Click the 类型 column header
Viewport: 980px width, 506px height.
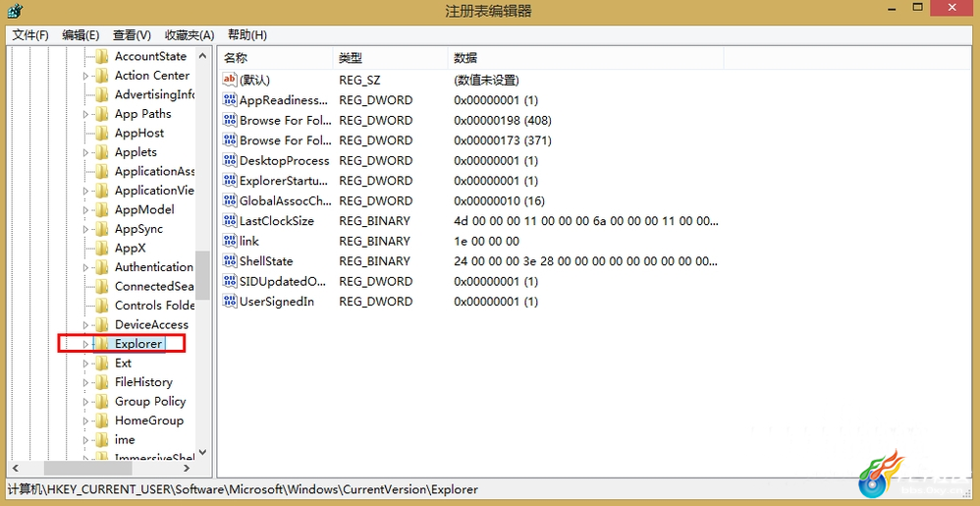tap(390, 58)
